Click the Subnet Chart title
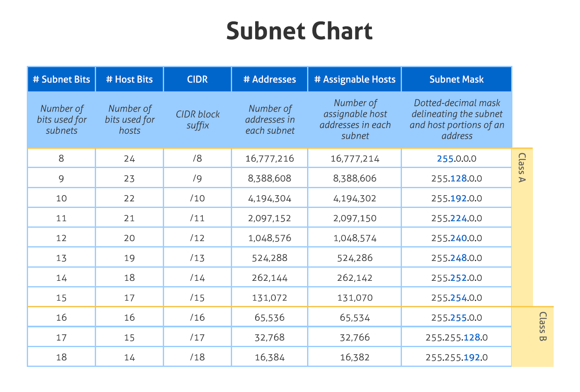The height and width of the screenshot is (392, 580). click(299, 31)
